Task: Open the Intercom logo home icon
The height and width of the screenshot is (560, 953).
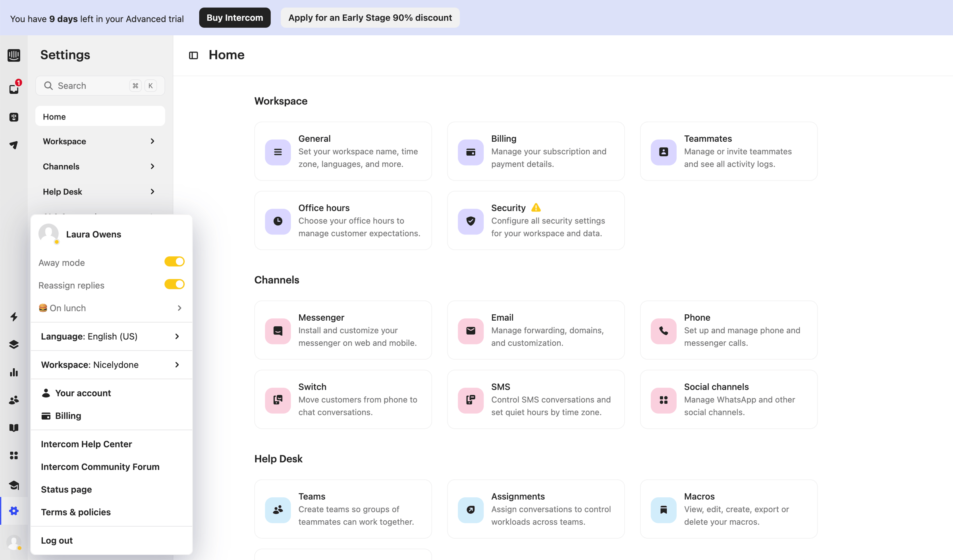Action: (x=14, y=55)
